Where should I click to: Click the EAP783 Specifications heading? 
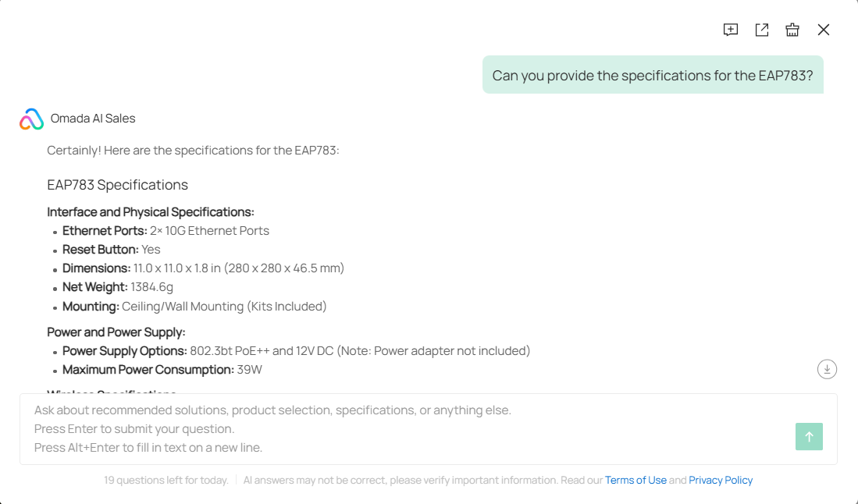click(x=118, y=185)
